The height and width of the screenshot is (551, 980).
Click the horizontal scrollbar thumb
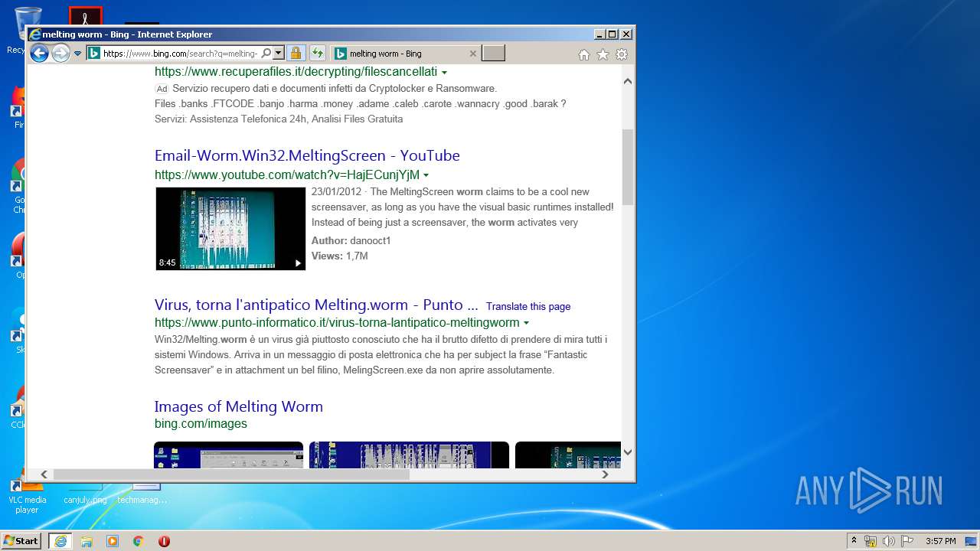(231, 474)
